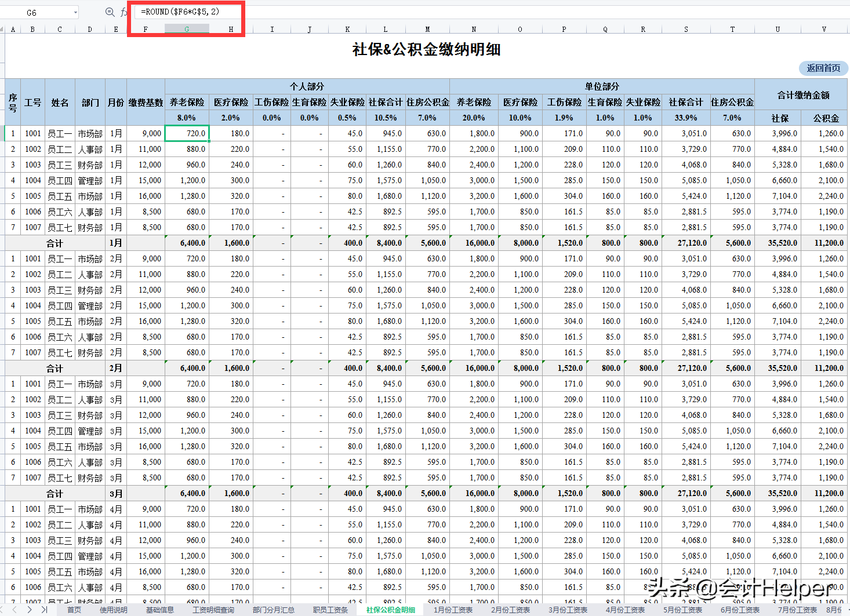Click the 缴费基数 column header cell
Screen dimensions: 850x616
point(146,102)
